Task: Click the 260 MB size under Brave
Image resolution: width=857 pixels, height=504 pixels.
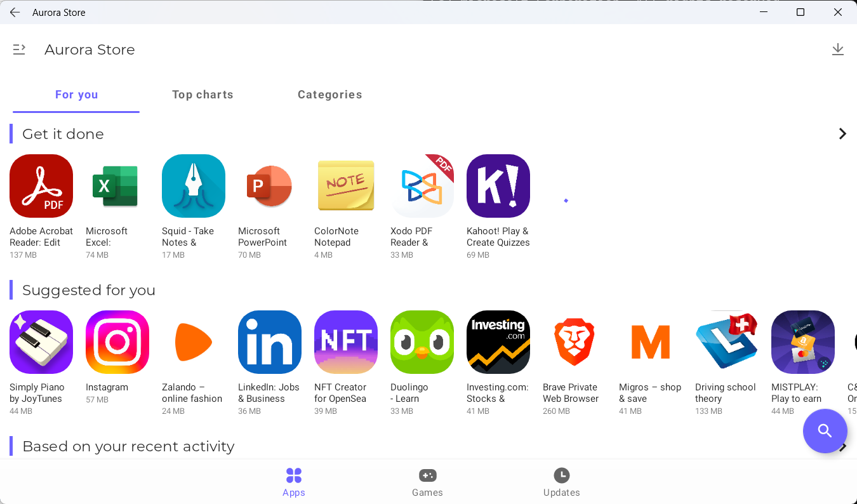Action: (556, 411)
